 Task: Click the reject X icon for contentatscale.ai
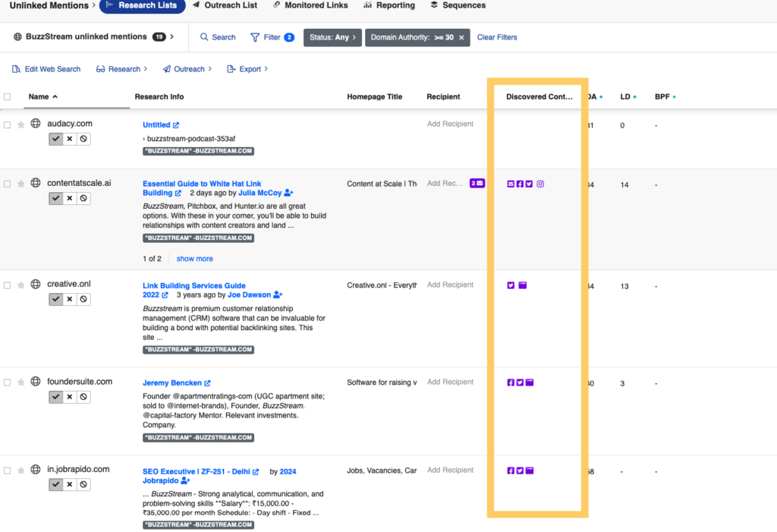pos(70,199)
